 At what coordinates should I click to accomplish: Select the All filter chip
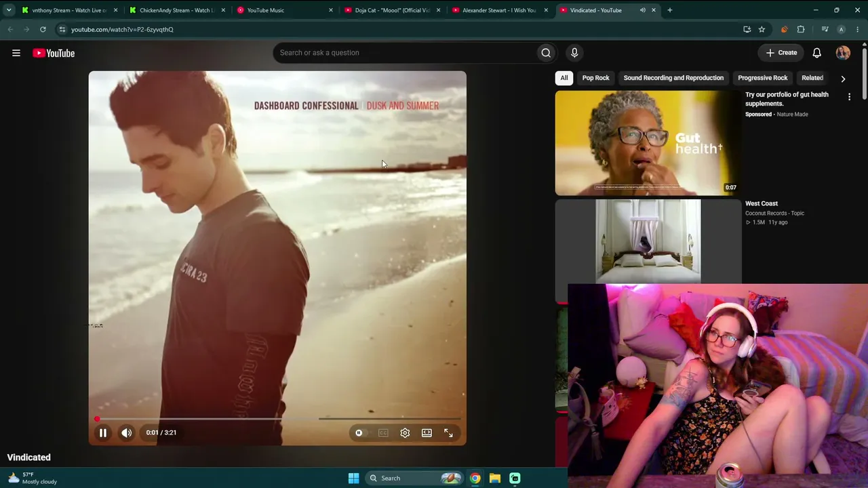pos(564,78)
